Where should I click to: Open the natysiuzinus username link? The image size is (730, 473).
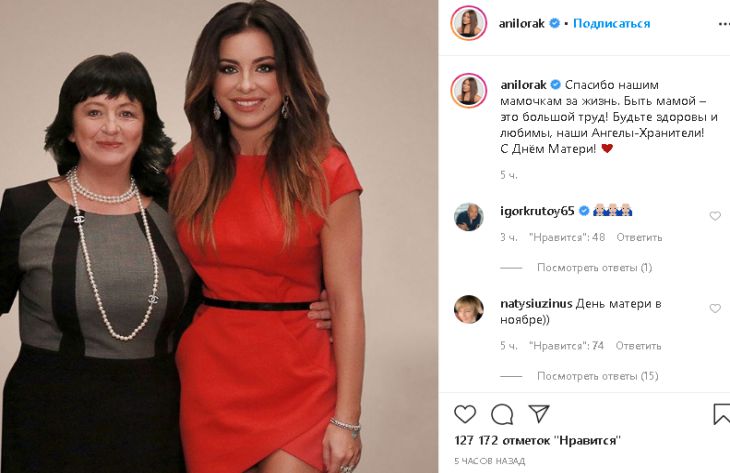pos(536,304)
